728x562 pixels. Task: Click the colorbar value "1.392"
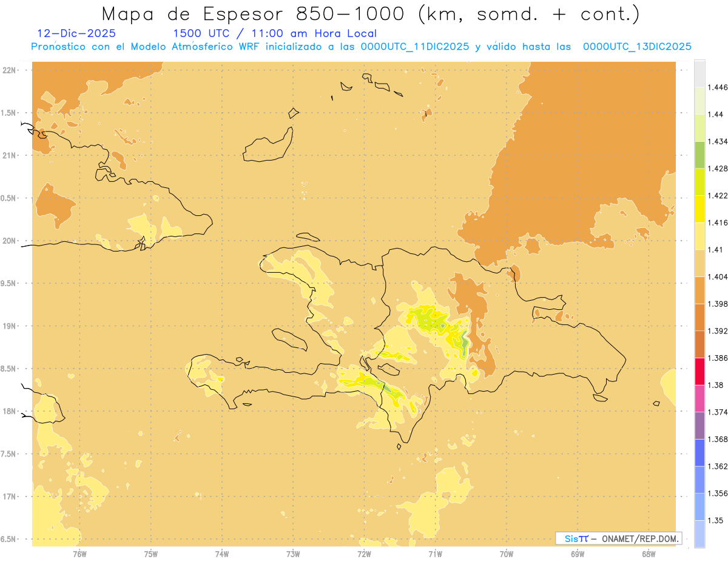[717, 331]
